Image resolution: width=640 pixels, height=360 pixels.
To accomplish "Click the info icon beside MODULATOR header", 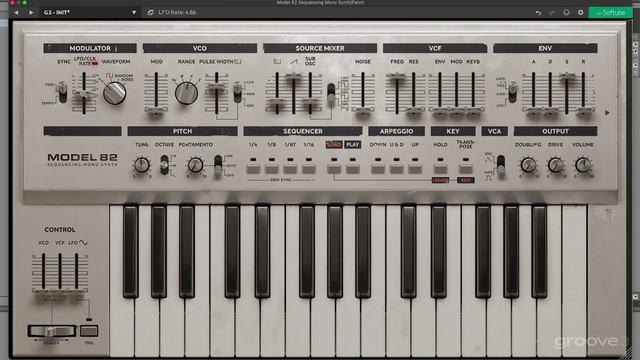I will (116, 48).
